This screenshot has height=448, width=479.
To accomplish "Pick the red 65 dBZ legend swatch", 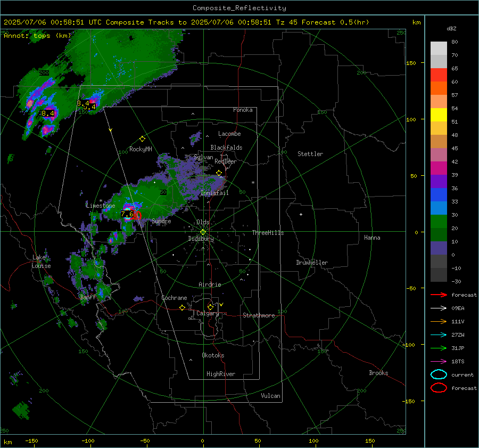I will (x=439, y=75).
